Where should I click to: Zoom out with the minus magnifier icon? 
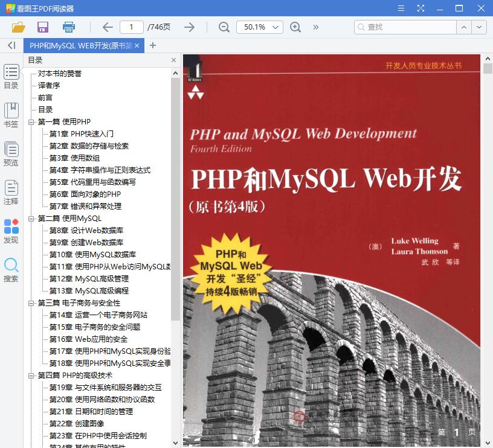click(224, 27)
